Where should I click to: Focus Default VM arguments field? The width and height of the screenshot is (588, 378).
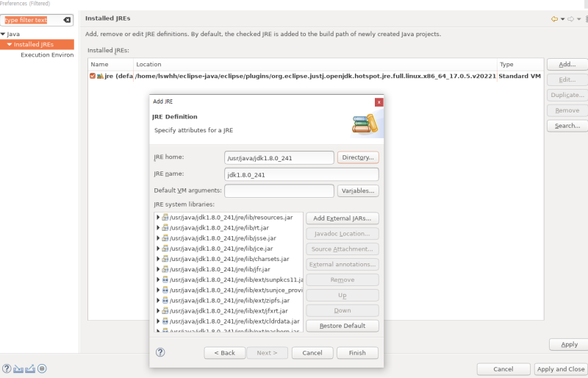pos(279,190)
